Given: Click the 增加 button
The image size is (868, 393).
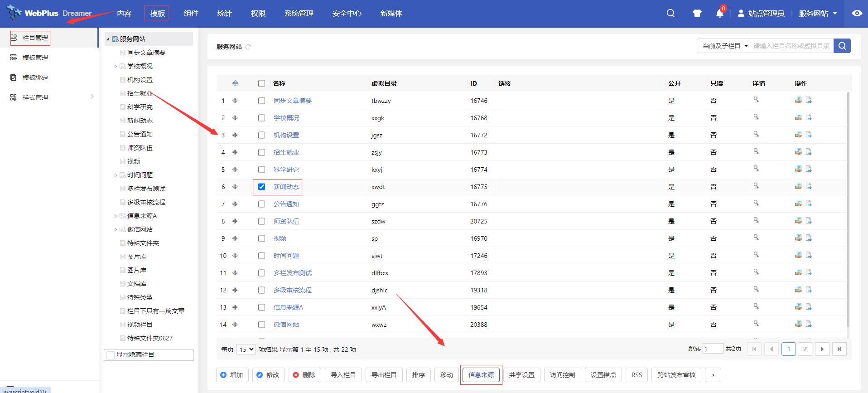Looking at the screenshot, I should tap(231, 375).
